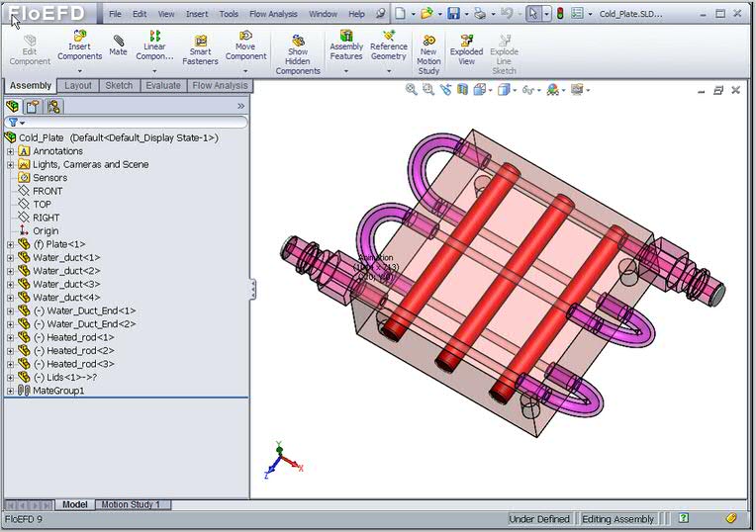Start a New Motion Study

(428, 55)
